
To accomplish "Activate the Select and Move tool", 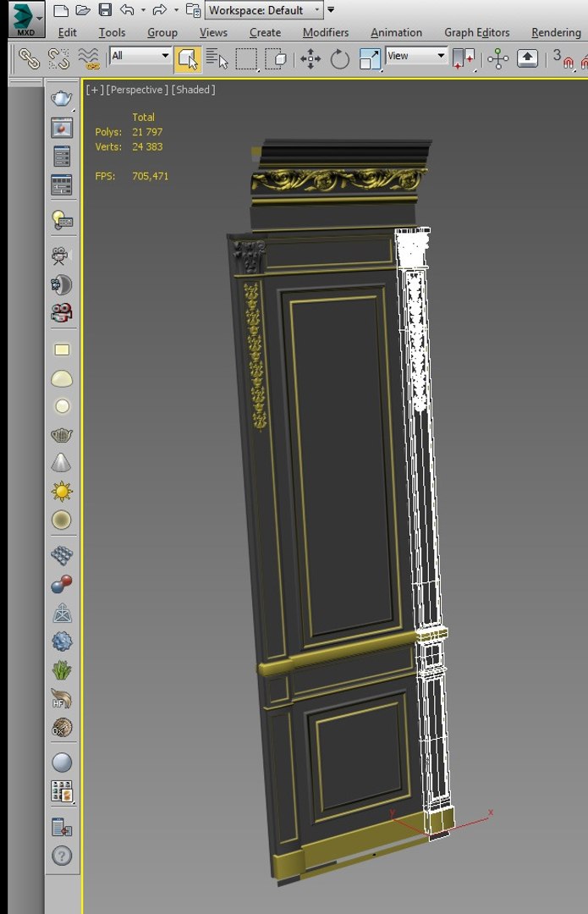I will pyautogui.click(x=310, y=59).
